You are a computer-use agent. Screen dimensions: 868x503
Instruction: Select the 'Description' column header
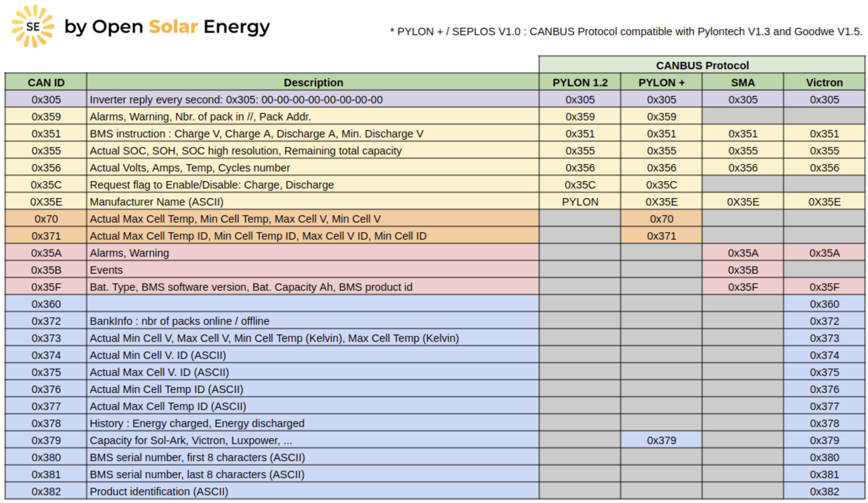(313, 82)
